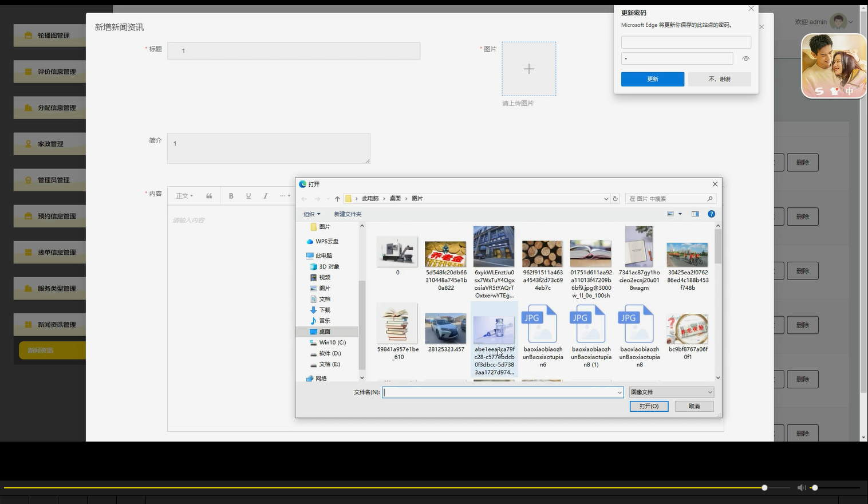Click the 取消 button in dialog

tap(694, 406)
